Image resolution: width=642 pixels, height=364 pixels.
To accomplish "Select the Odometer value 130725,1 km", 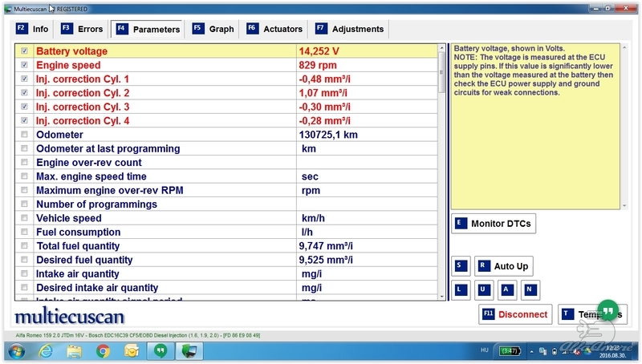I will coord(328,135).
